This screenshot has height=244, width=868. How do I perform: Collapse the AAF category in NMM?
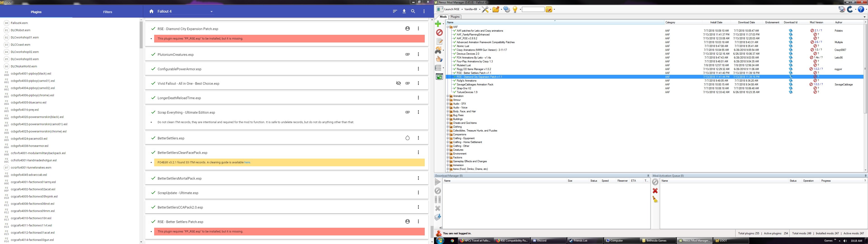(x=448, y=27)
